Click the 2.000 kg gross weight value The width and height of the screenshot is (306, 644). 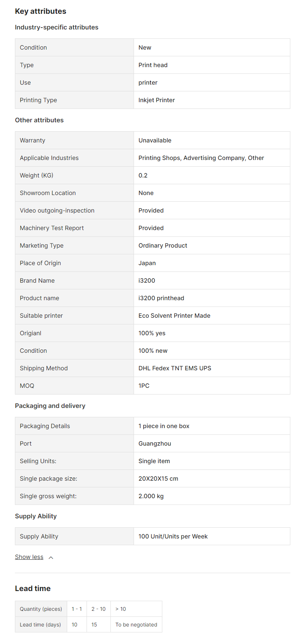tap(151, 496)
